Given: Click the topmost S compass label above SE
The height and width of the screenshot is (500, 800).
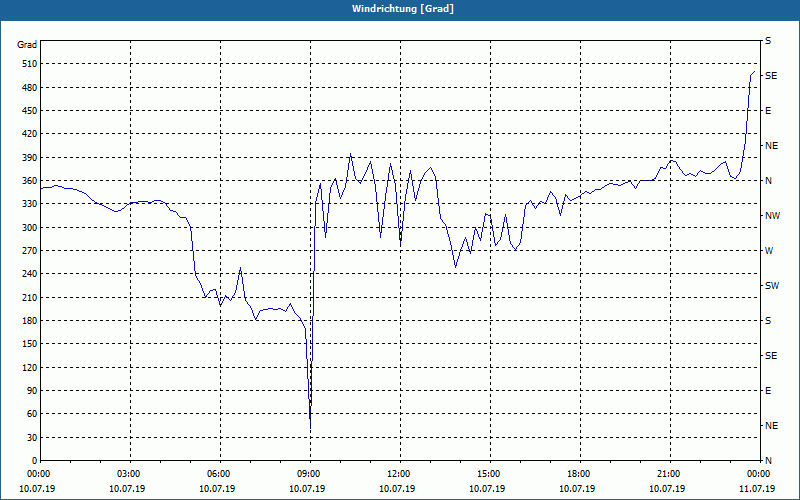Looking at the screenshot, I should (x=768, y=41).
